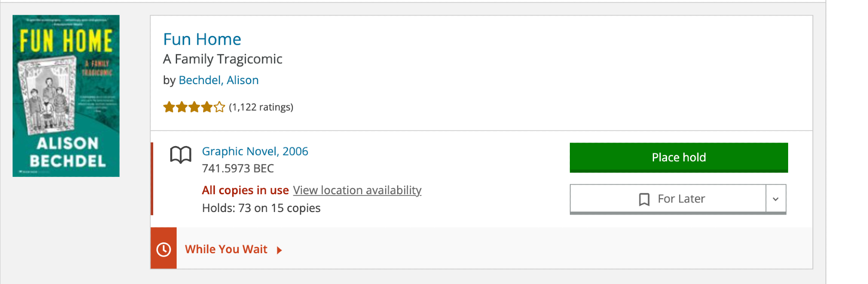Open the Graphic Novel, 2006 format link
The height and width of the screenshot is (284, 868).
[x=255, y=151]
